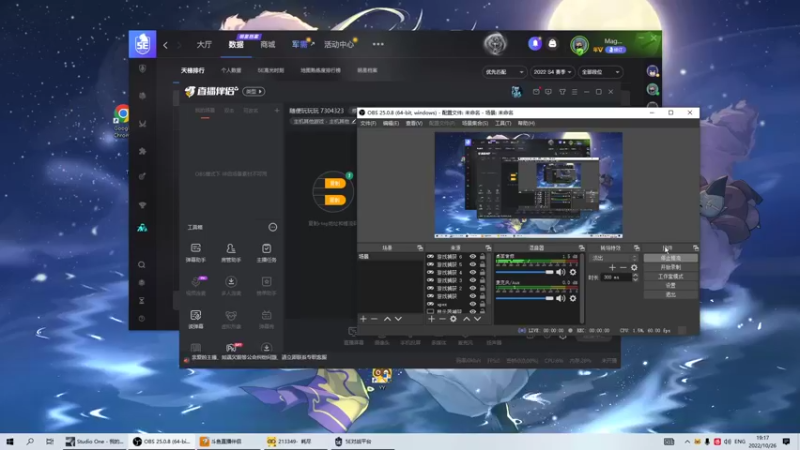Click 停止推流 button in OBS controls

point(670,258)
